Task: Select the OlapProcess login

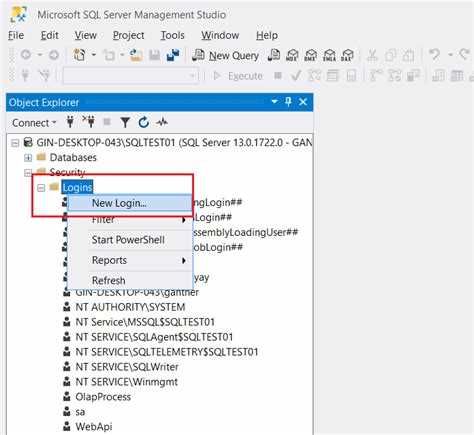Action: point(103,397)
